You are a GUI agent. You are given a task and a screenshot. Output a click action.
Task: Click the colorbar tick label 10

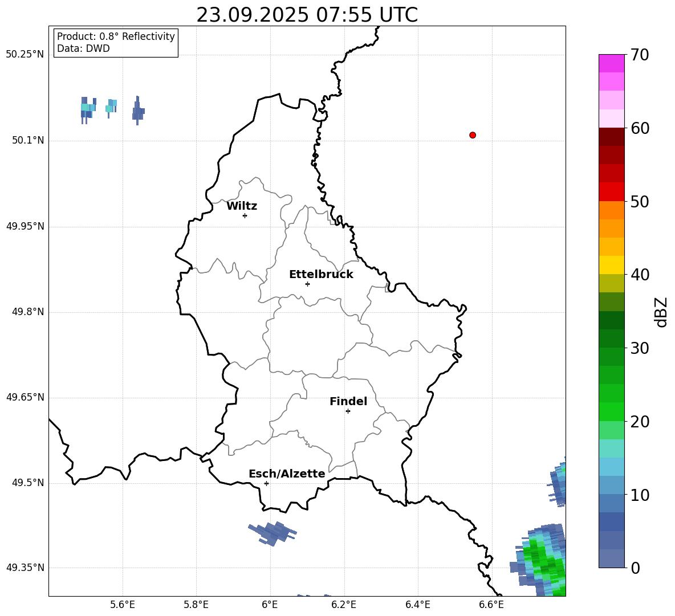coord(639,495)
